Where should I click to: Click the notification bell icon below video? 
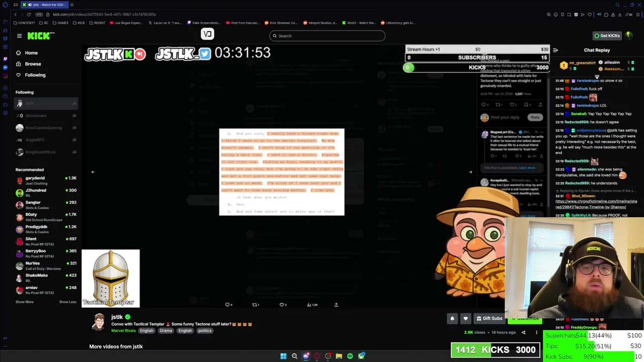tap(452, 318)
